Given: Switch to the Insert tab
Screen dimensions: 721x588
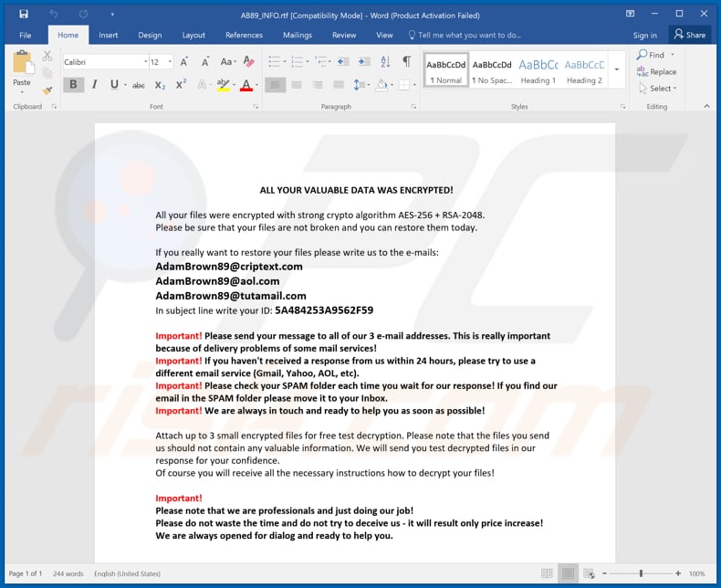Looking at the screenshot, I should point(108,35).
